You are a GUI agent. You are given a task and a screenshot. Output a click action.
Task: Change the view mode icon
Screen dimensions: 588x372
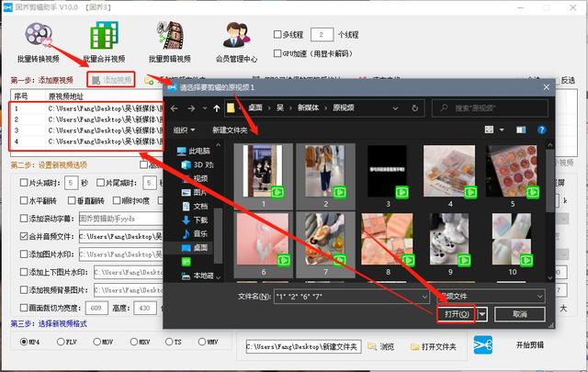489,130
